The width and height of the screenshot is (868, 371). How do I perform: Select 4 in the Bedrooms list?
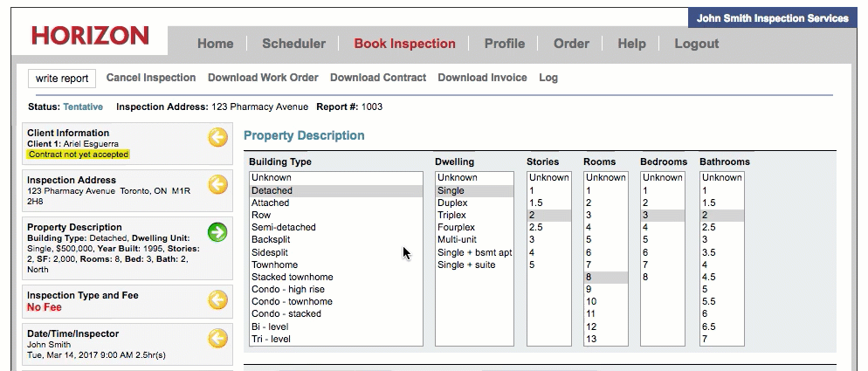click(x=645, y=227)
